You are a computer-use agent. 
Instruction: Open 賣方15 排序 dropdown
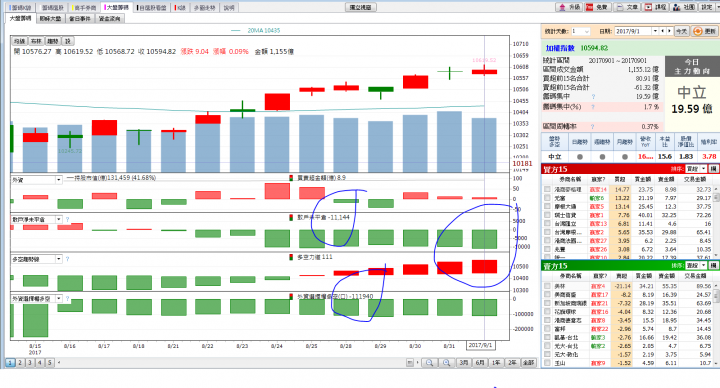(703, 265)
